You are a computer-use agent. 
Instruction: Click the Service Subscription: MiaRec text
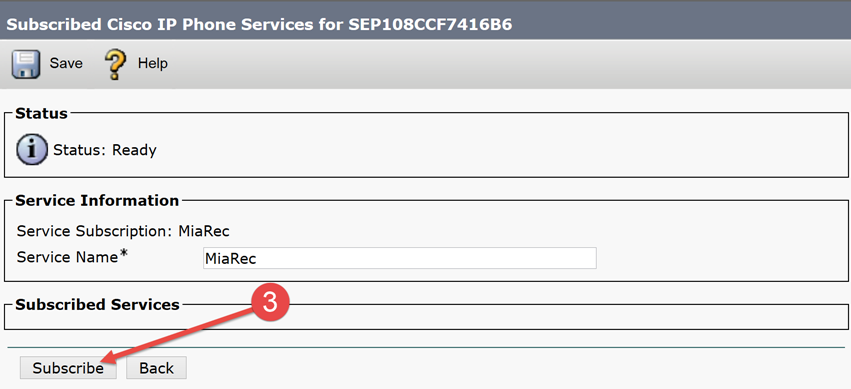tap(123, 231)
